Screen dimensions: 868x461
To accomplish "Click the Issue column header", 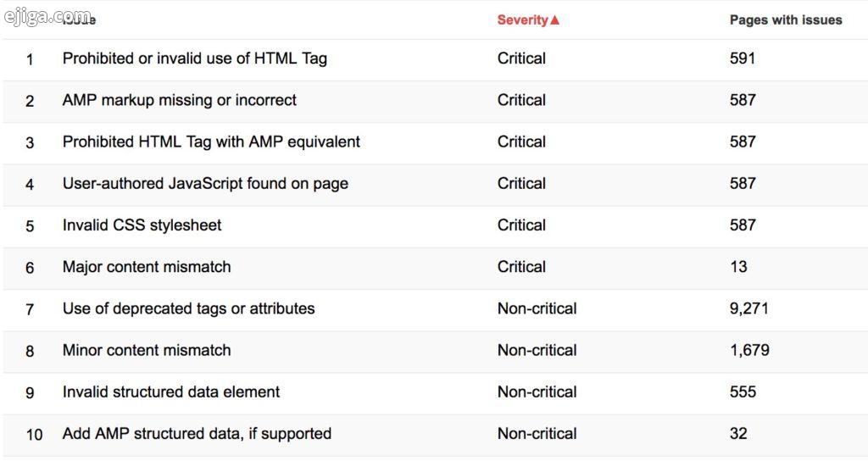I will (x=79, y=20).
